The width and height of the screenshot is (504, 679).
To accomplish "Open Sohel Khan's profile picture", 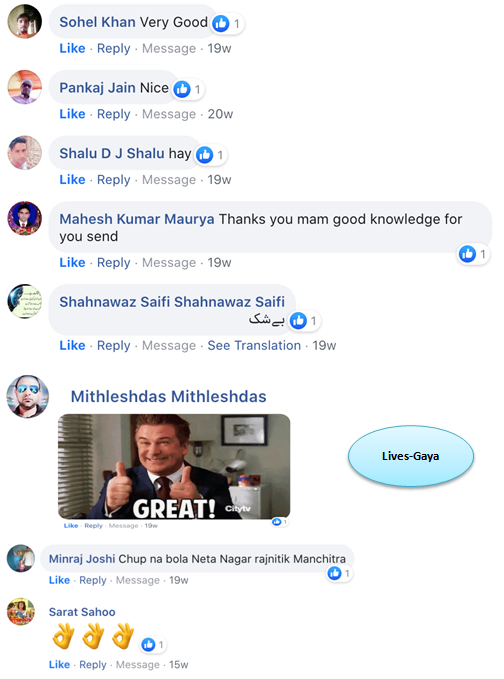I will 25,22.
